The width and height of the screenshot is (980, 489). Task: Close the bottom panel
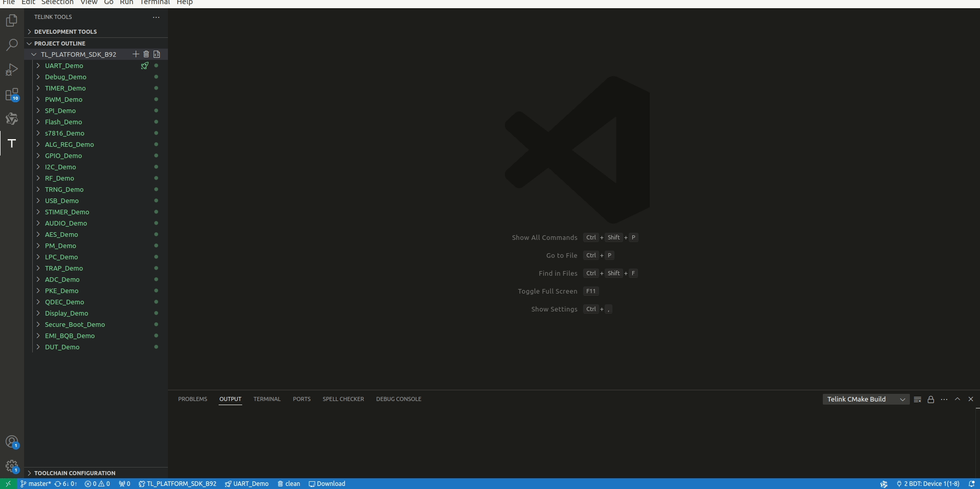[x=971, y=399]
